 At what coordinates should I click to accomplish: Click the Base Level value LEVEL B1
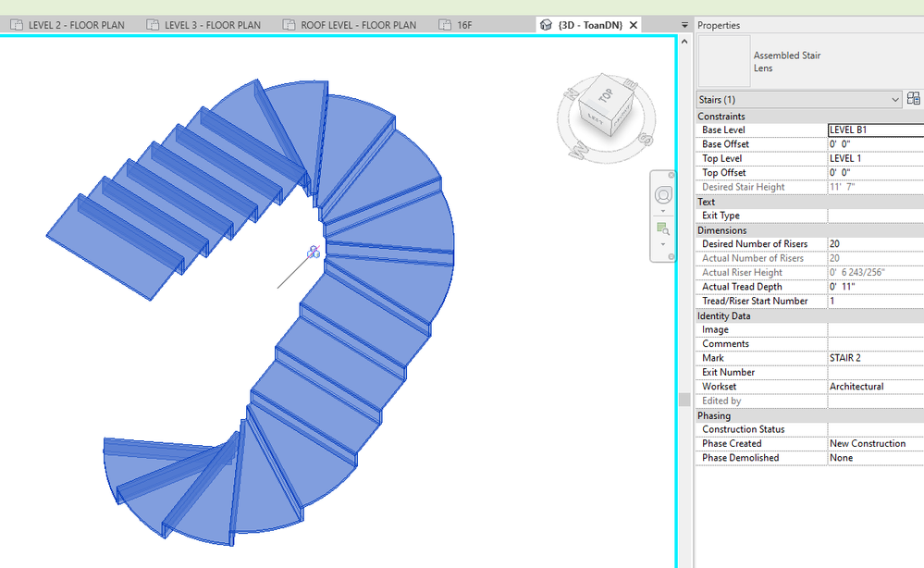click(876, 130)
